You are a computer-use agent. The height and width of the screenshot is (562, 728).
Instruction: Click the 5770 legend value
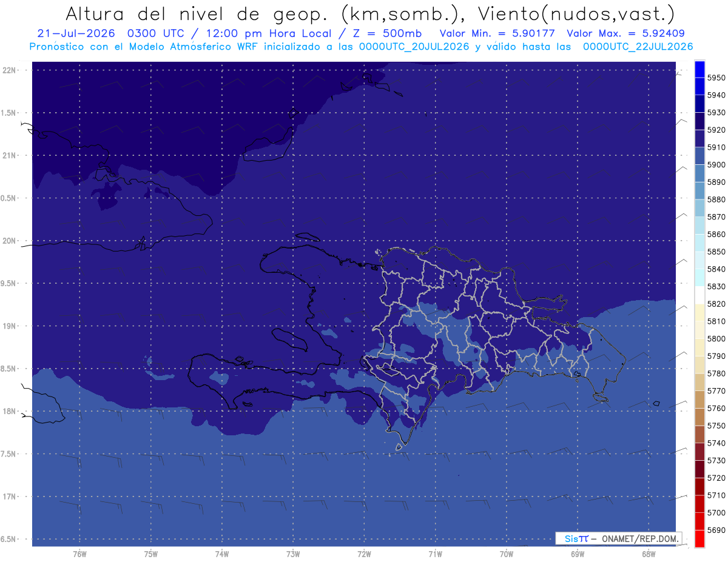716,391
